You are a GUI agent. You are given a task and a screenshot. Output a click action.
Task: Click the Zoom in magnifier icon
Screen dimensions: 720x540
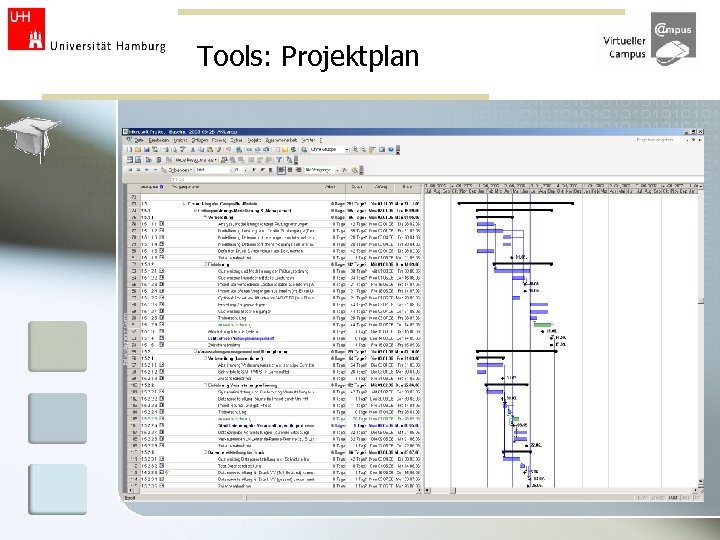[x=354, y=149]
